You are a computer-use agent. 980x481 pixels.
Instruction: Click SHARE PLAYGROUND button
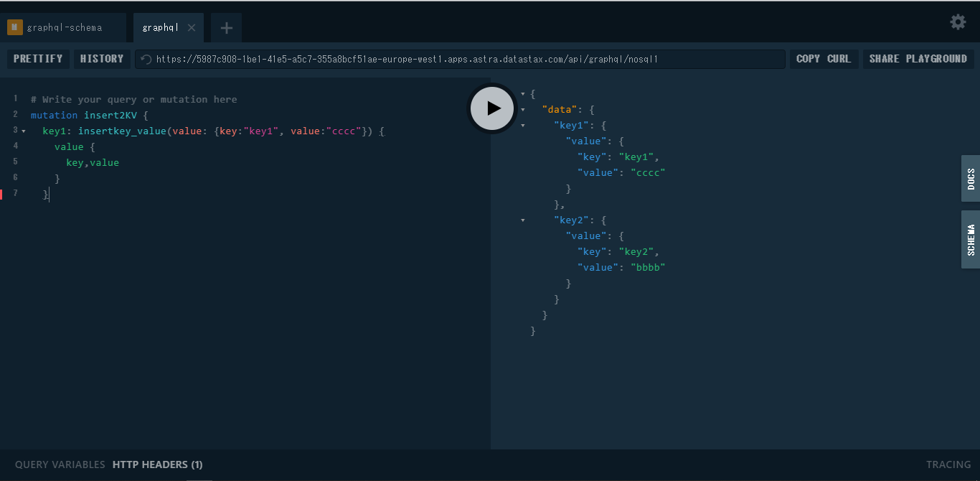(918, 59)
